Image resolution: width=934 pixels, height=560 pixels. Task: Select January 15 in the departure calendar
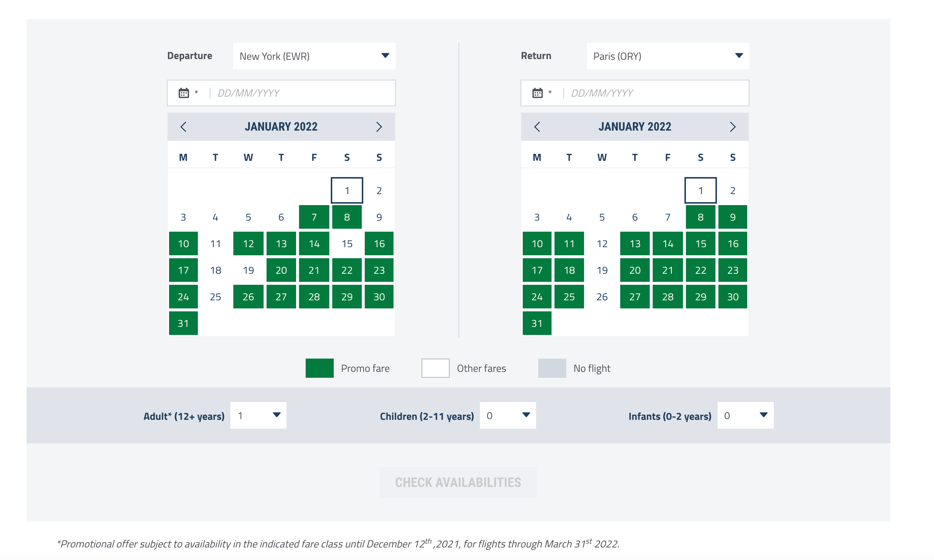[347, 244]
